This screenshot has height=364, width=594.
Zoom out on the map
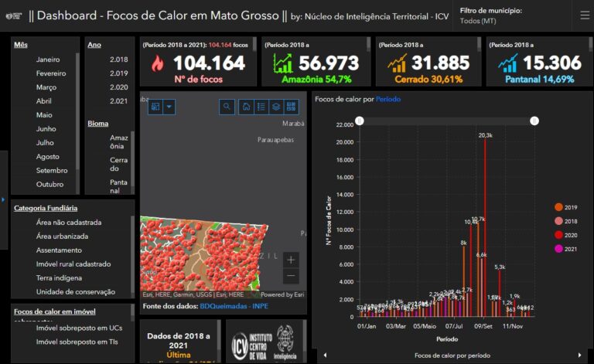pos(291,276)
